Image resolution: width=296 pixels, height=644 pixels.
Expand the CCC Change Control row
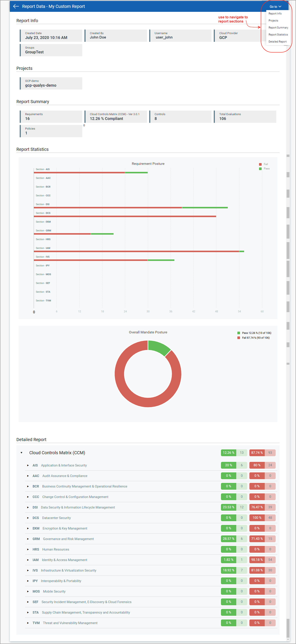tap(28, 497)
